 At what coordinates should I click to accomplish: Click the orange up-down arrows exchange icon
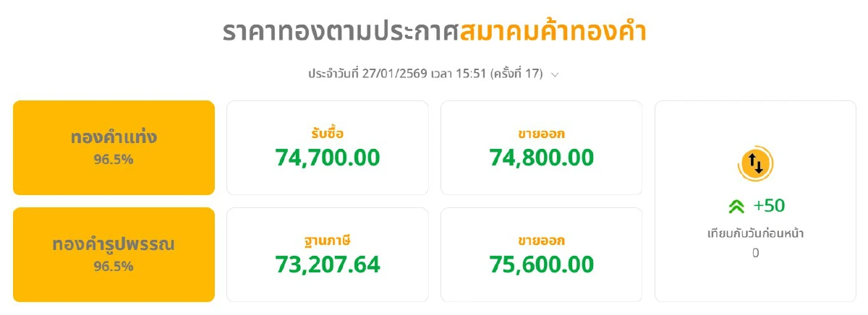(x=755, y=165)
